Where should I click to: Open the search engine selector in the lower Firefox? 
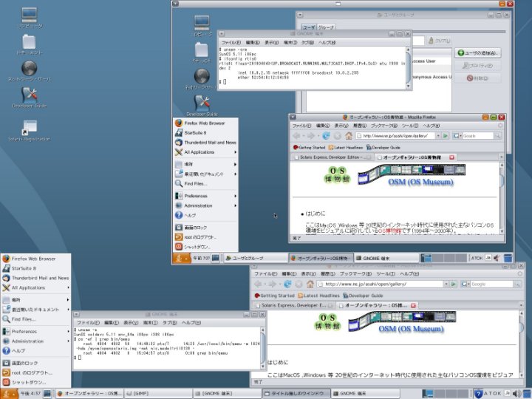coord(465,284)
